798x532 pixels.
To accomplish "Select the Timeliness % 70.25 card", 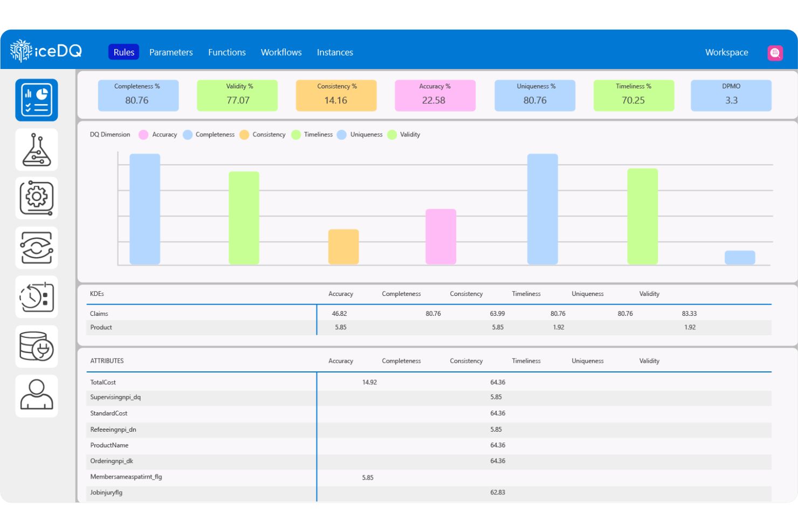I will tap(634, 95).
